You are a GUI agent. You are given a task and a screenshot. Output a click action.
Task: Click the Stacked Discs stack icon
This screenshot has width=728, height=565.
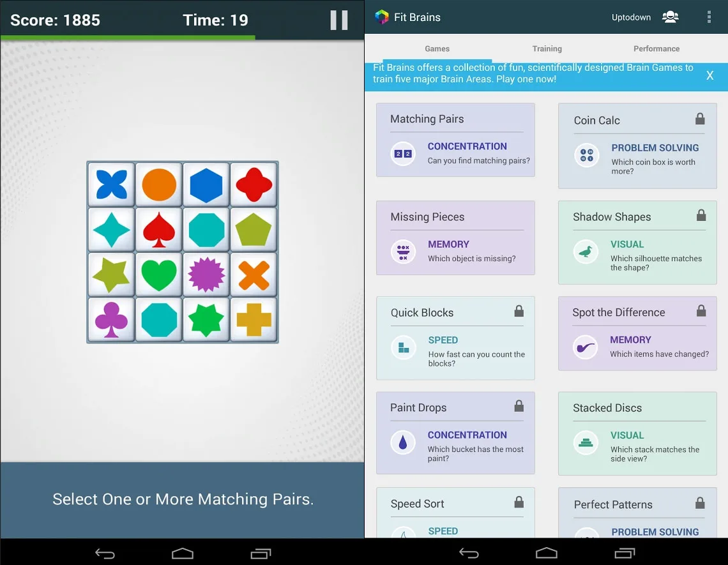tap(586, 443)
